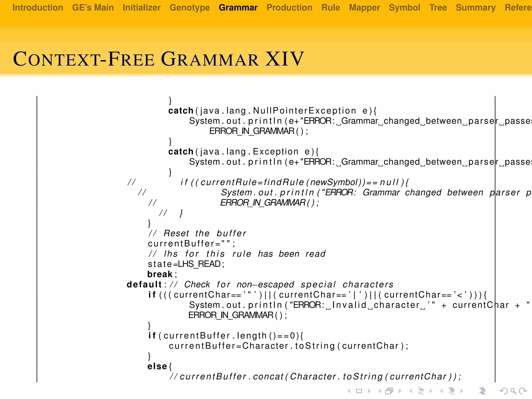Open the Production section

click(x=289, y=8)
